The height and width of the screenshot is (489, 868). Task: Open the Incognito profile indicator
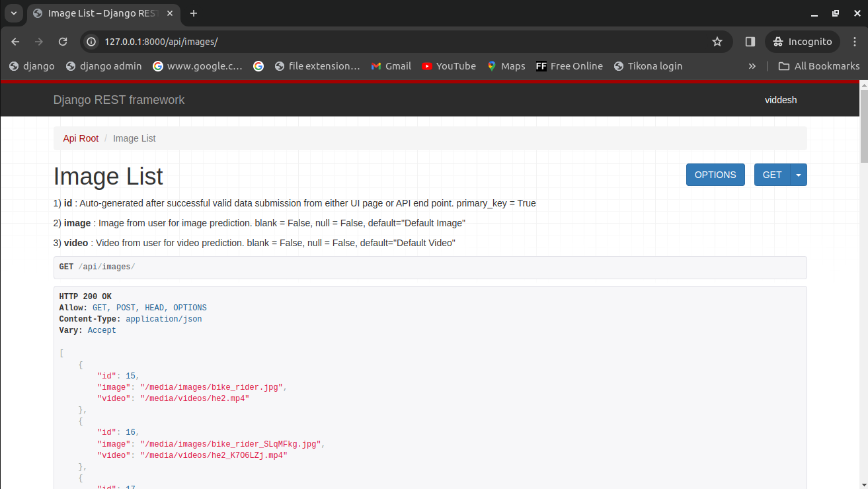click(803, 42)
